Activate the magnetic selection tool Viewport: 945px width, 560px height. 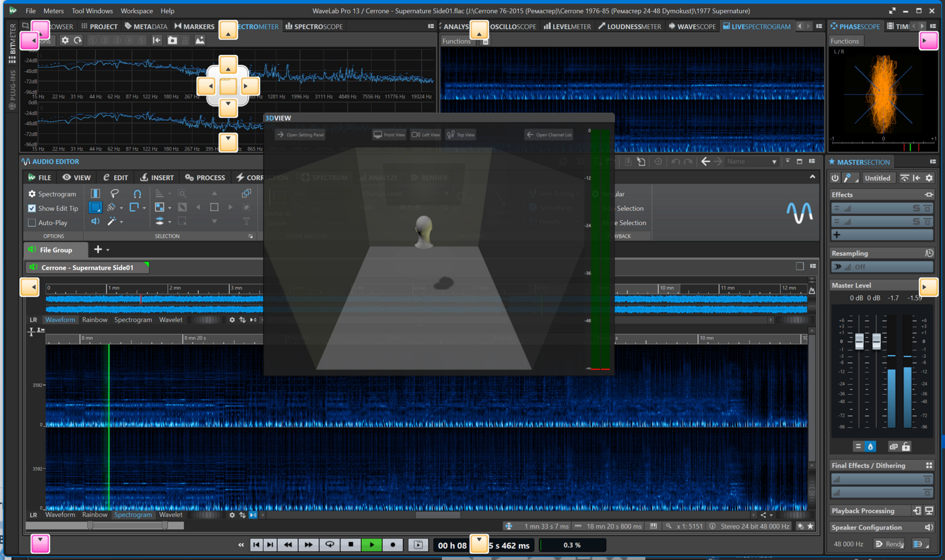[x=137, y=193]
